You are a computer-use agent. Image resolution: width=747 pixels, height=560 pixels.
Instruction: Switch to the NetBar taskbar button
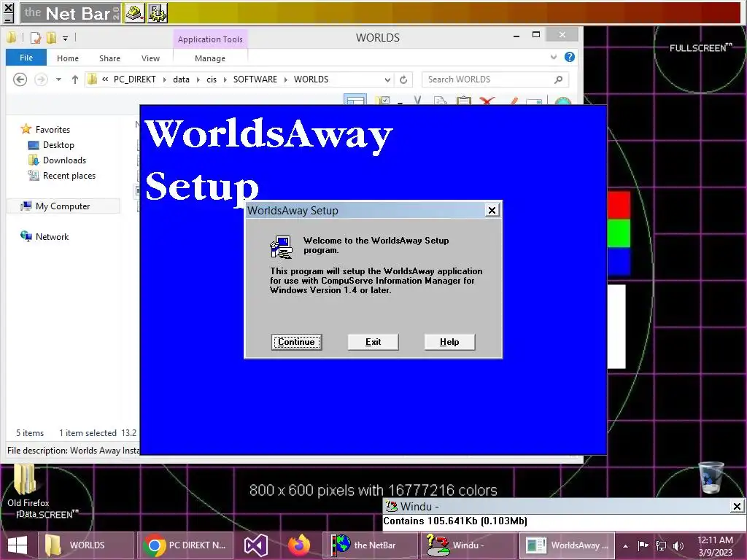[x=370, y=545]
